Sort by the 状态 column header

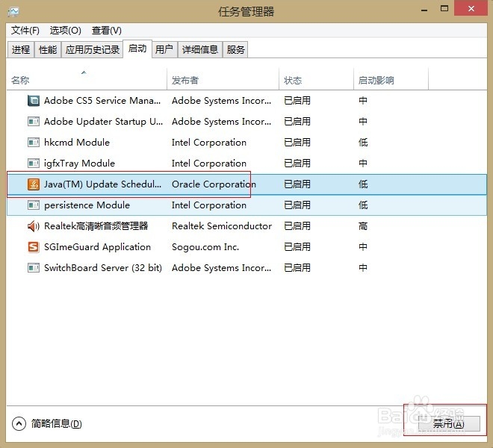coord(316,80)
